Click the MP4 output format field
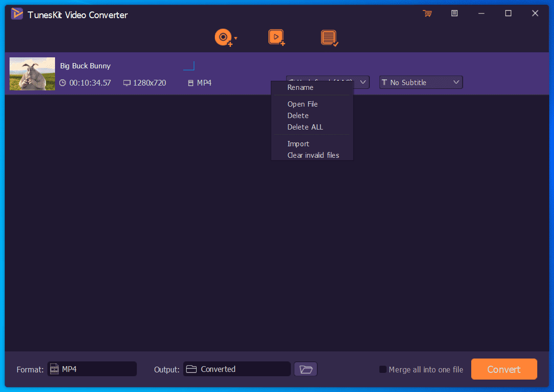554x392 pixels. click(x=92, y=369)
